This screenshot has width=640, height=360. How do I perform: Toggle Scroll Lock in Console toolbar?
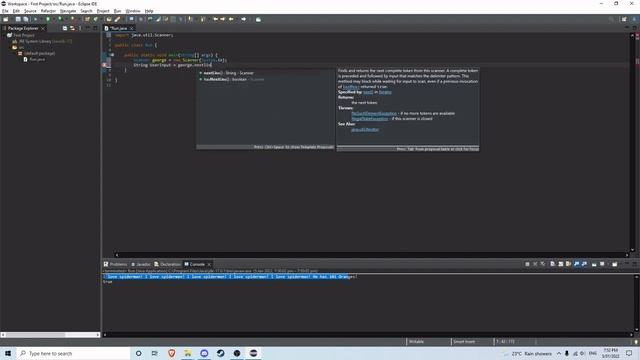[560, 264]
